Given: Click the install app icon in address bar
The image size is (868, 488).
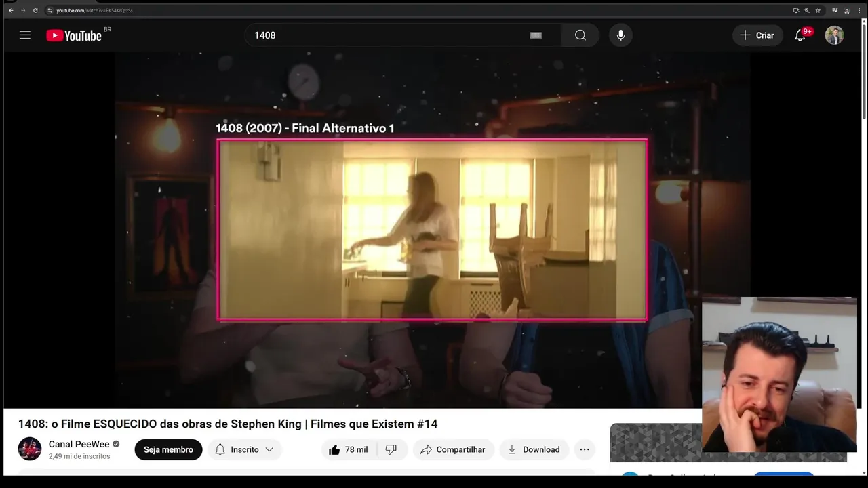Looking at the screenshot, I should [x=795, y=10].
